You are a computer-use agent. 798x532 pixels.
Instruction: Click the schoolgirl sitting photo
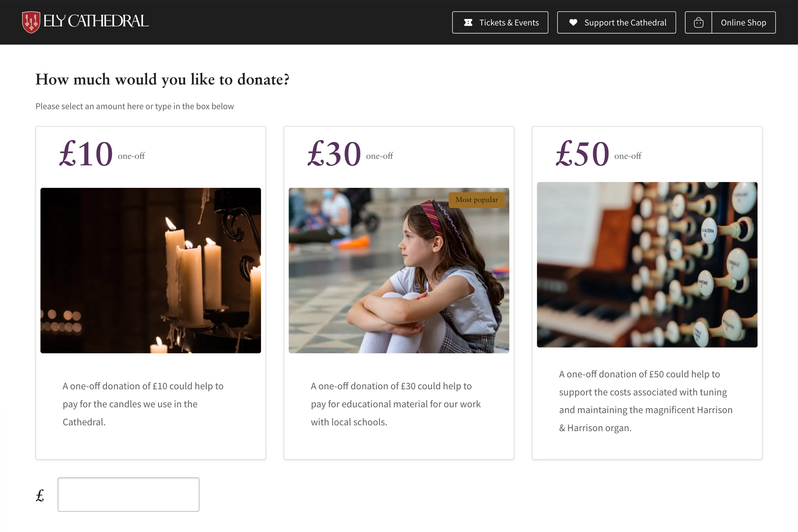399,271
